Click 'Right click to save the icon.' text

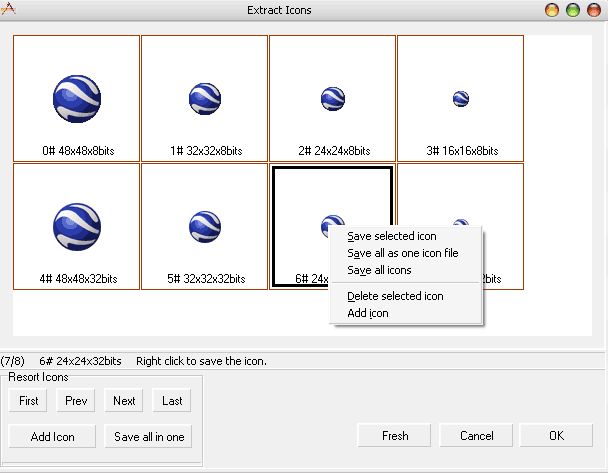pos(201,361)
